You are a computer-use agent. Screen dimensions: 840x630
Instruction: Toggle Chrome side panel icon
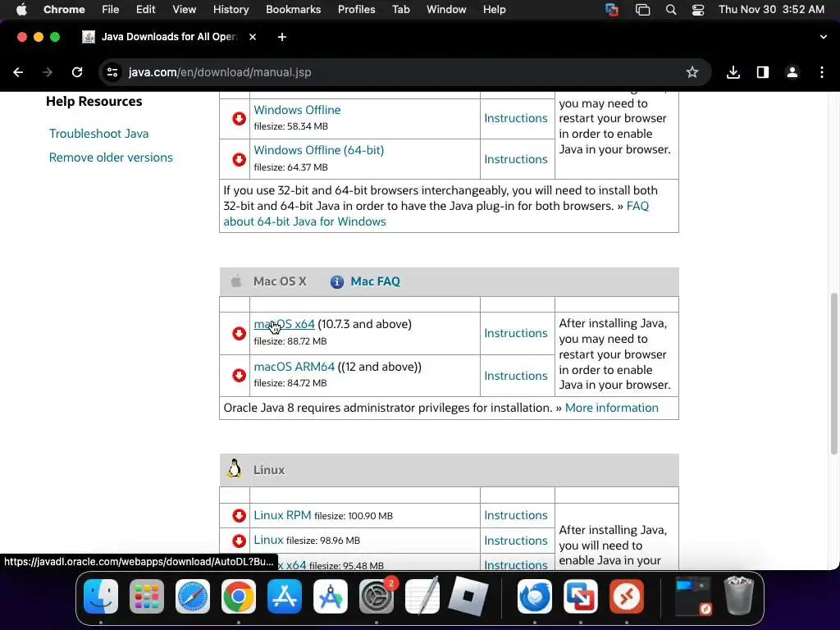[763, 72]
